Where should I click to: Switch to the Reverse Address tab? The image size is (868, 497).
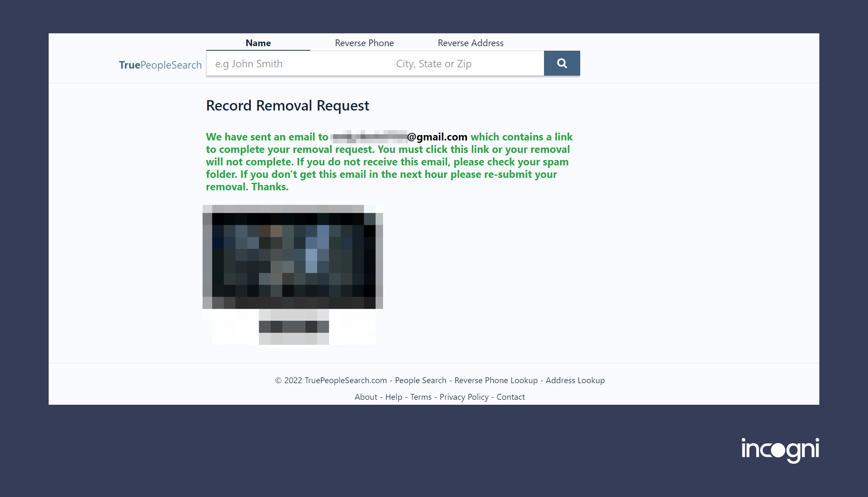click(x=470, y=43)
